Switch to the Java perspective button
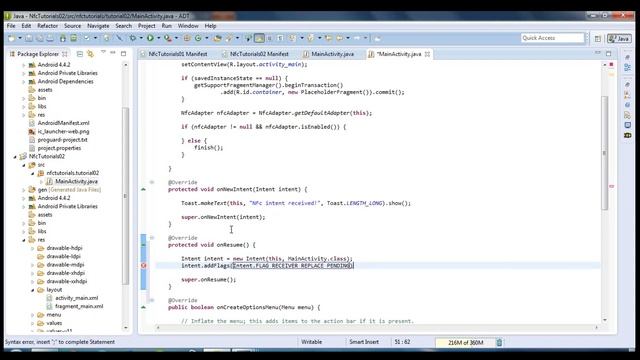Viewport: 640px width, 360px height. (619, 38)
